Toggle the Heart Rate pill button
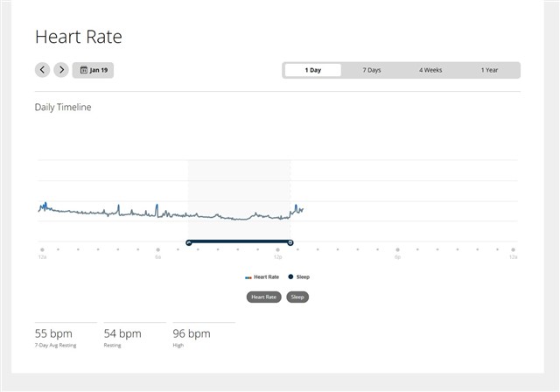 click(x=264, y=297)
